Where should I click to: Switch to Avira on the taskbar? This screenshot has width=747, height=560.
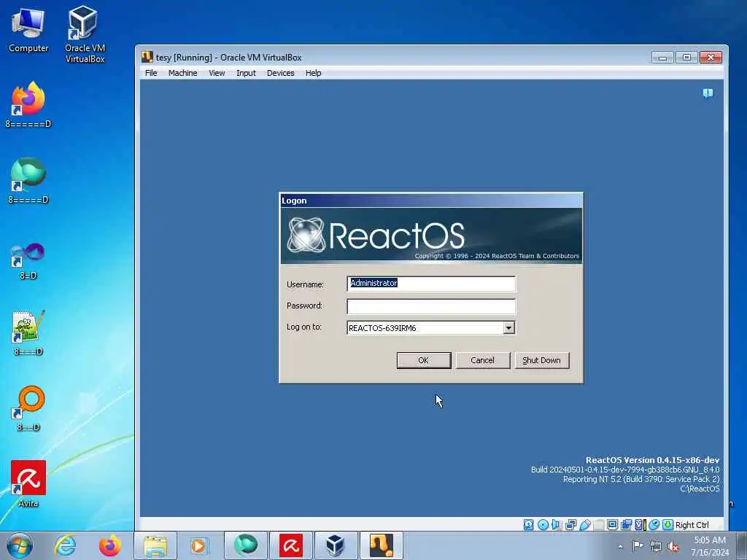click(291, 545)
